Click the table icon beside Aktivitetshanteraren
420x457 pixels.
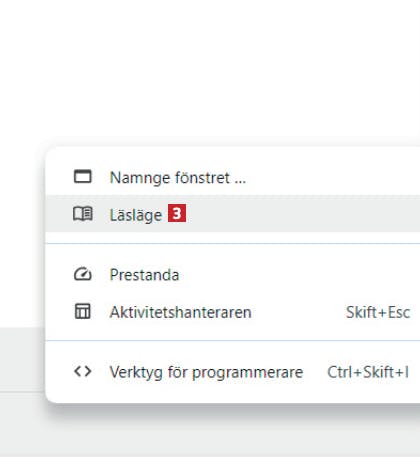coord(83,311)
